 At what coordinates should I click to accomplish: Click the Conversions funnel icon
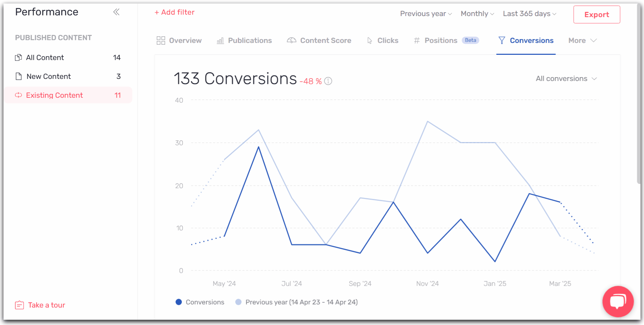pos(502,40)
